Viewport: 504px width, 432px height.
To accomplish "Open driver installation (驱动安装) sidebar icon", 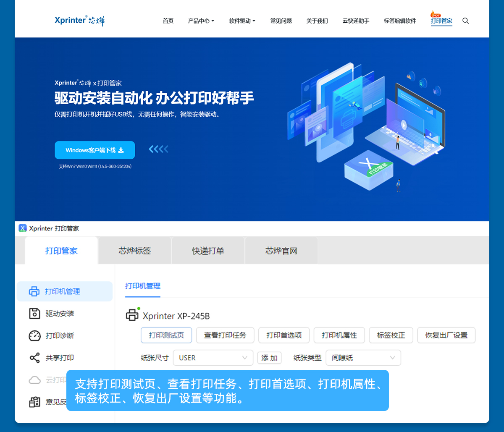I will (34, 314).
